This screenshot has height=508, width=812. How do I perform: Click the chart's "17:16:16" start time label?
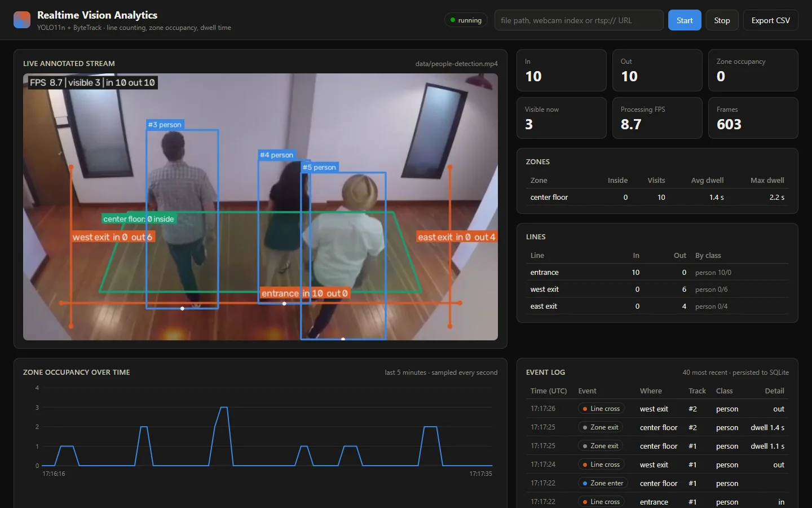click(x=54, y=474)
